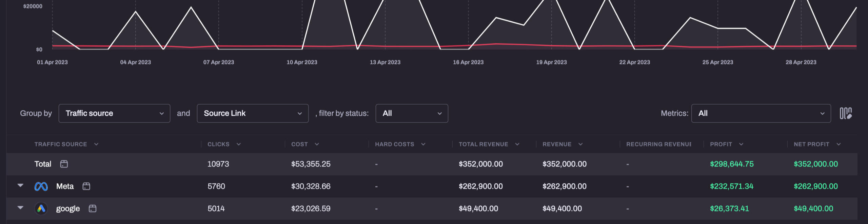Click the Google Ads logo icon
The width and height of the screenshot is (868, 224).
pos(41,209)
